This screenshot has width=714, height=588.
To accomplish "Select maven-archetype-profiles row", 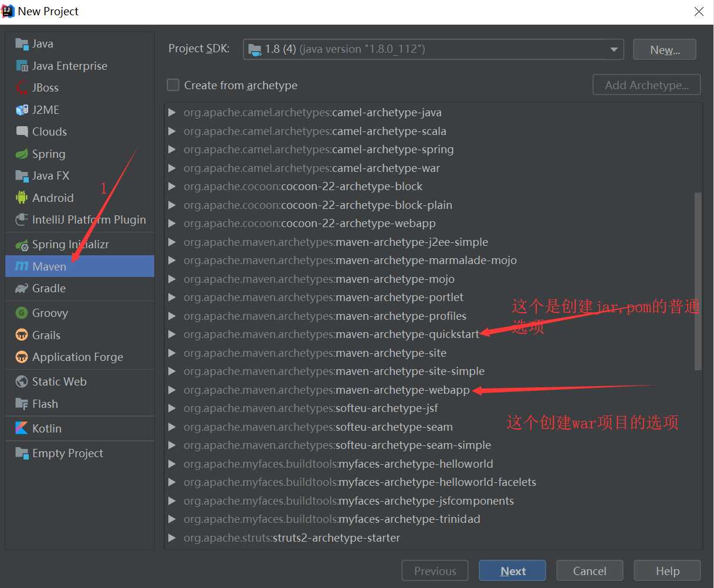I will (x=433, y=316).
